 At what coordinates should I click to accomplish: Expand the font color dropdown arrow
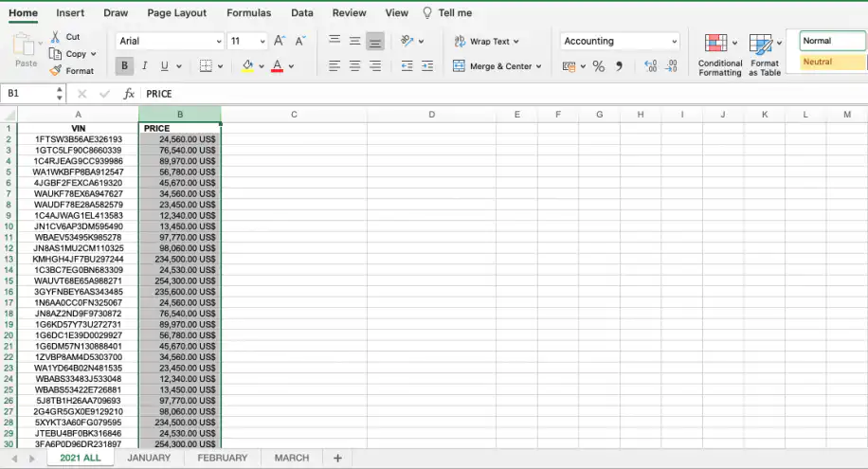click(x=291, y=66)
